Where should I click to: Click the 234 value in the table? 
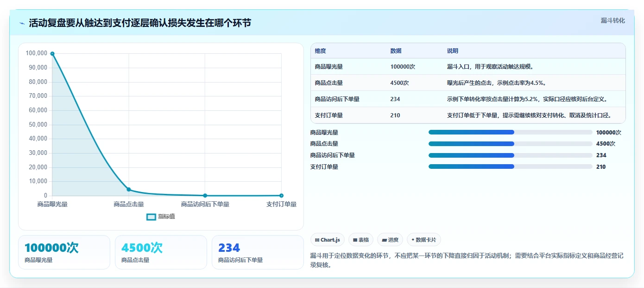coord(395,99)
